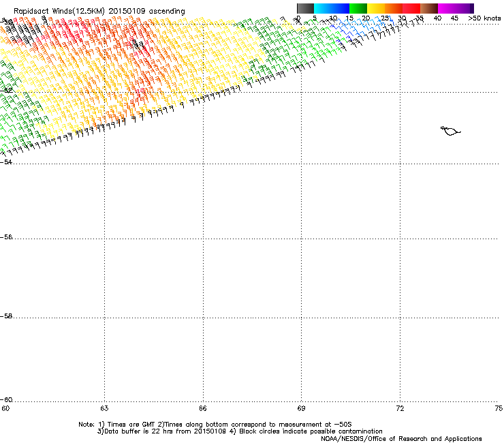504x443 pixels.
Task: Click the '75' longitude axis label
Action: [x=499, y=408]
